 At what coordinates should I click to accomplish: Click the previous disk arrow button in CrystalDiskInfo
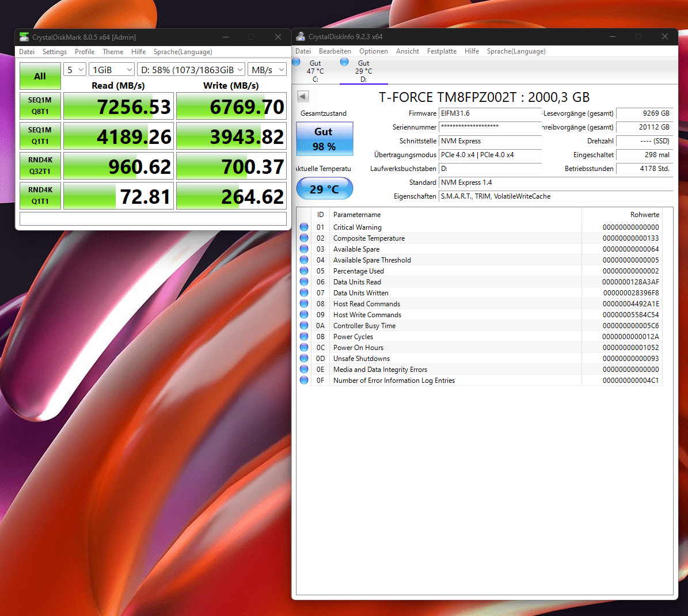tap(303, 96)
